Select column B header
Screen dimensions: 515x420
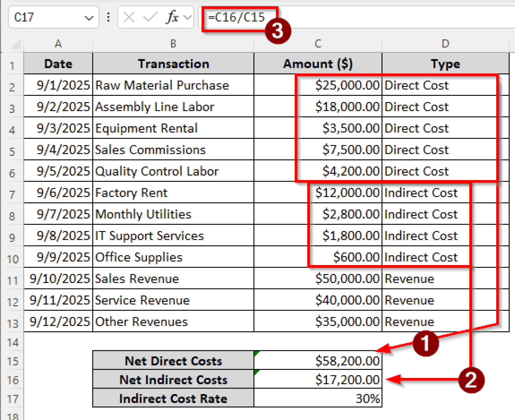click(173, 44)
